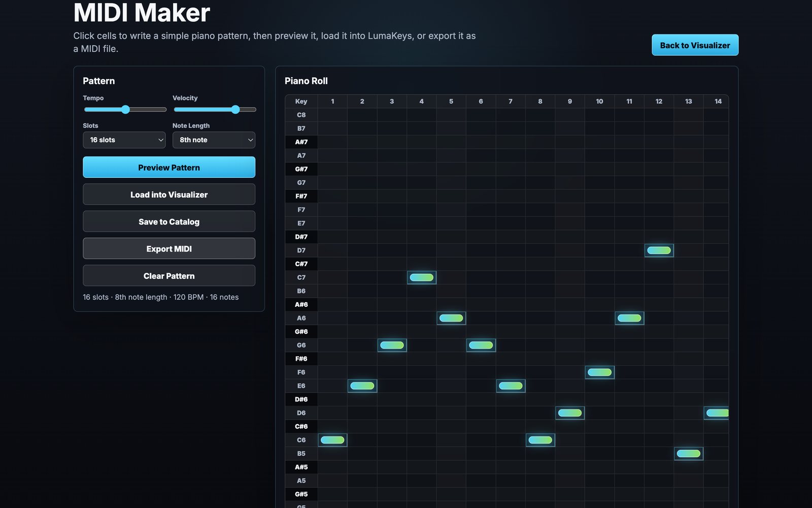Click slot 1 column header
812x508 pixels.
pos(332,101)
